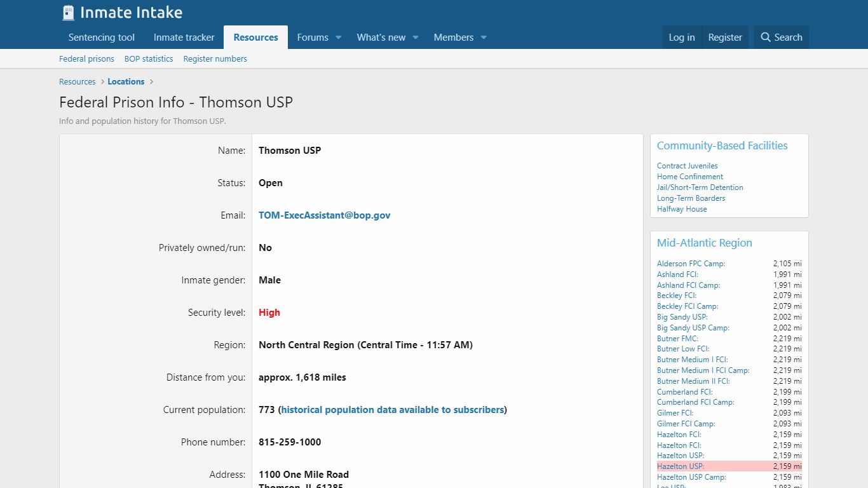The height and width of the screenshot is (488, 868).
Task: Click the High security level value
Action: click(x=269, y=313)
